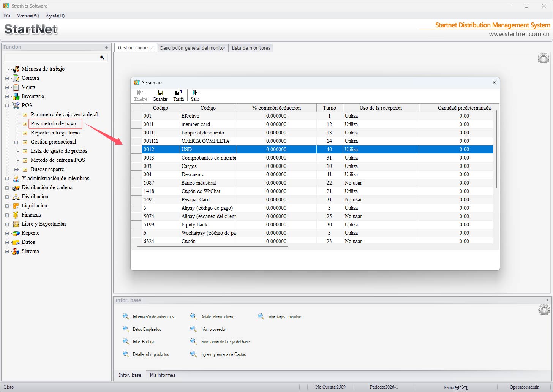Open Infor. proveedor magnifier shortcut

[194, 329]
